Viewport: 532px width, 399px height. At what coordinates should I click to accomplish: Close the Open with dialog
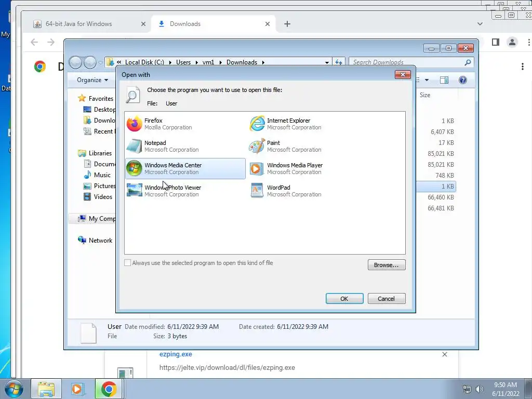pyautogui.click(x=403, y=74)
